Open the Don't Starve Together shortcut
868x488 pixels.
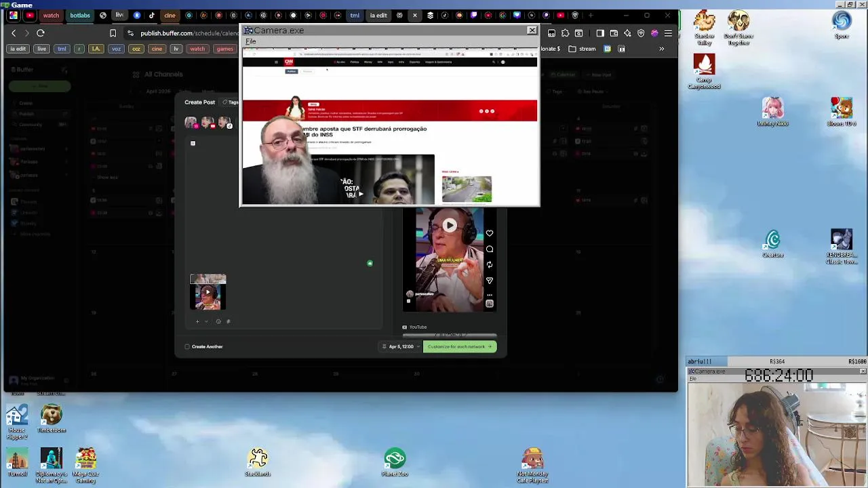click(738, 28)
